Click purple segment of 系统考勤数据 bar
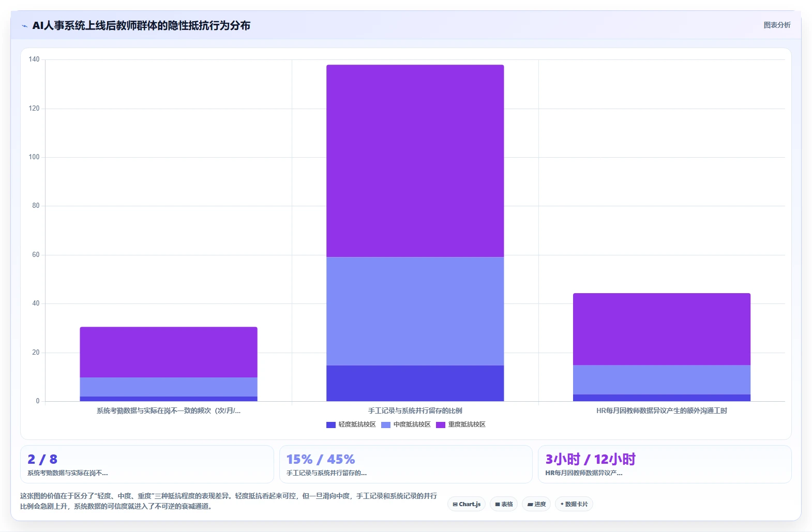 [169, 352]
